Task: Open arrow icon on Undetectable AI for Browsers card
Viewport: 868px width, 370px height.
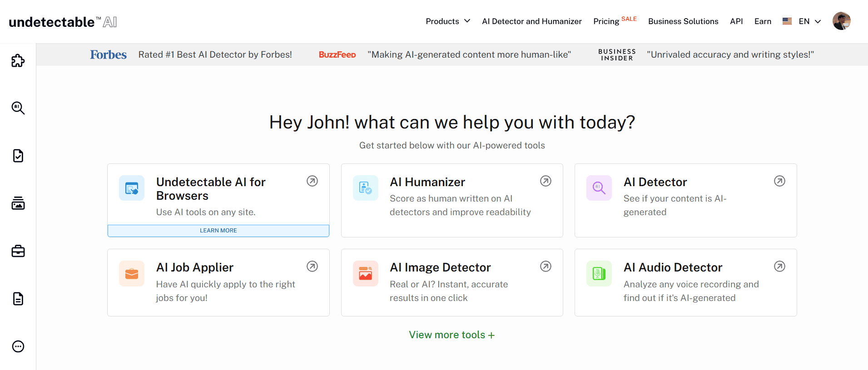Action: pyautogui.click(x=312, y=181)
